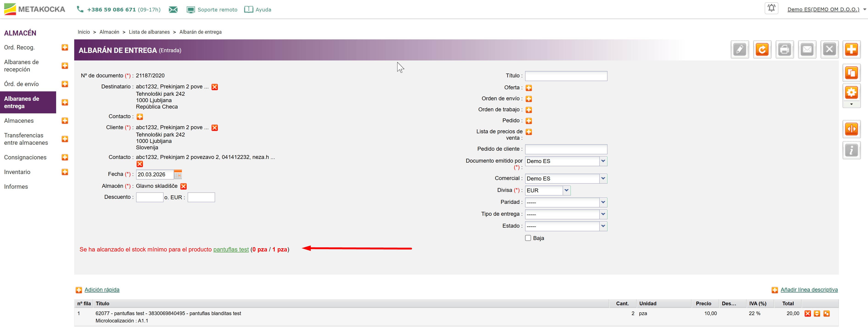Open the pantuflas test product link
Screen dimensions: 868x330
point(231,250)
